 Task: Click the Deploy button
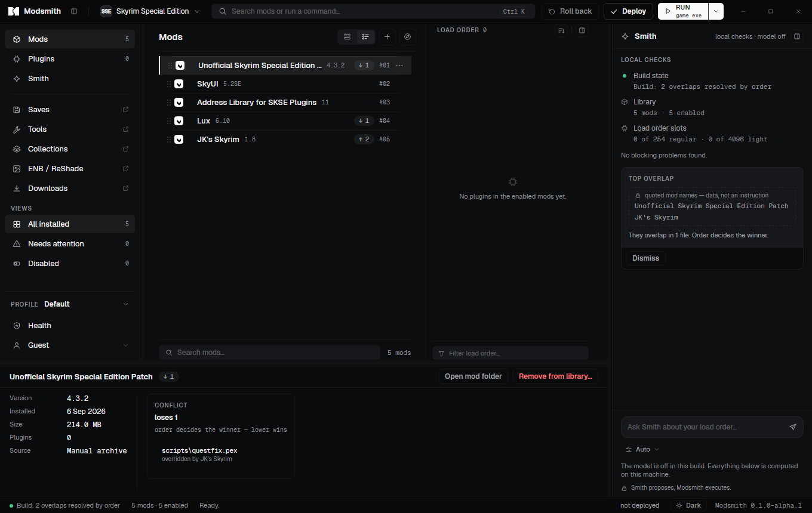[628, 11]
